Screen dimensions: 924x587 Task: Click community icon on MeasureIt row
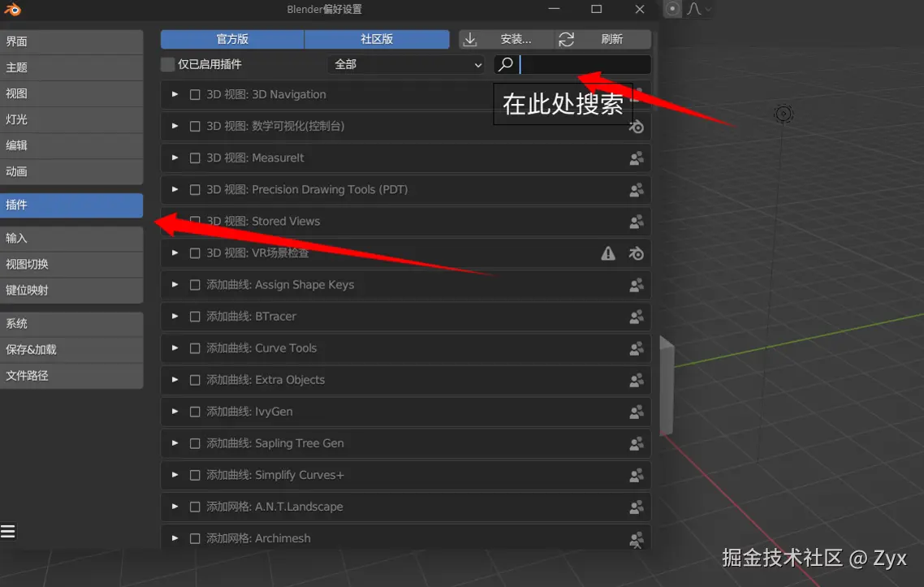637,158
